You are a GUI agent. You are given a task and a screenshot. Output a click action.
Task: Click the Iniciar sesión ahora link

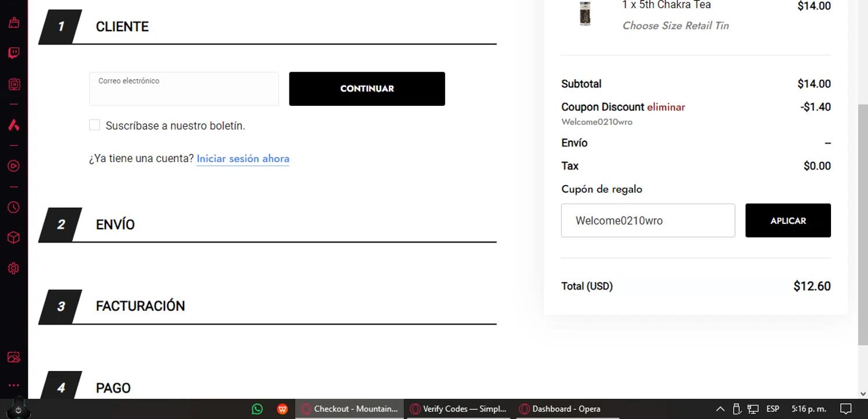click(242, 159)
